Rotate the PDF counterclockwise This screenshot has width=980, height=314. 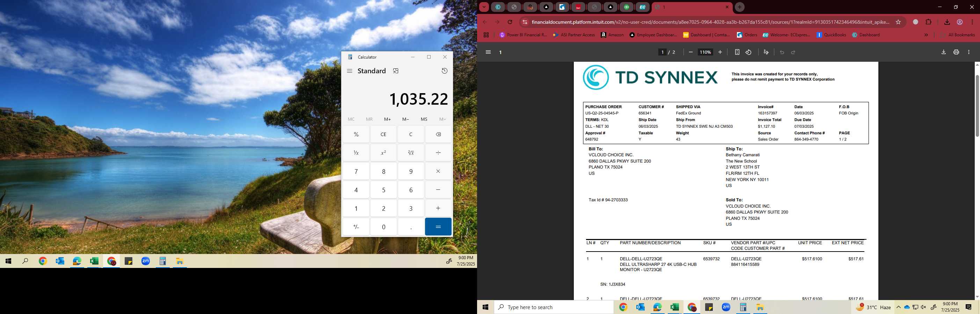(x=748, y=52)
